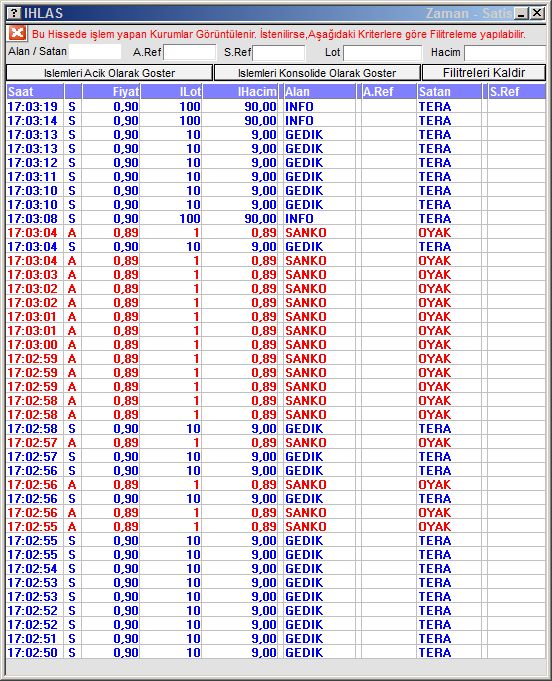Click the Hacim filter input field
This screenshot has width=552, height=681.
(505, 53)
